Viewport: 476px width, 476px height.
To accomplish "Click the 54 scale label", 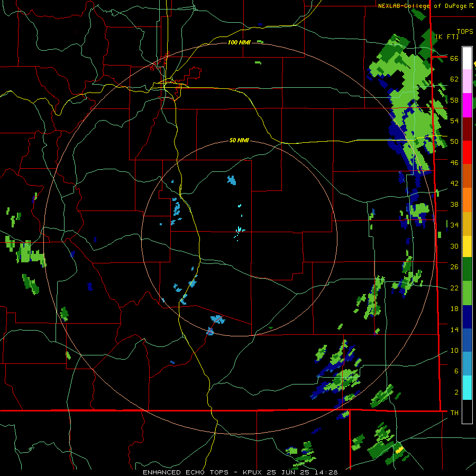I will point(454,121).
